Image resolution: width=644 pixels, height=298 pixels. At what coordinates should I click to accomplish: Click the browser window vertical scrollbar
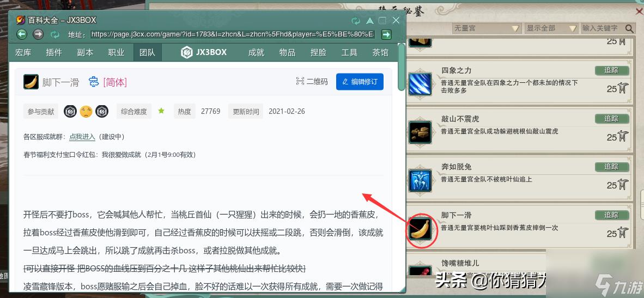tap(401, 68)
